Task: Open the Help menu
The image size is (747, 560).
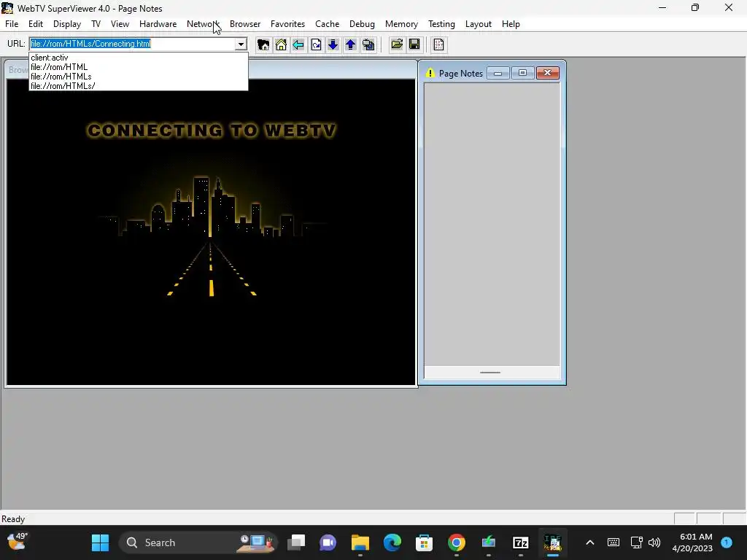Action: (x=511, y=24)
